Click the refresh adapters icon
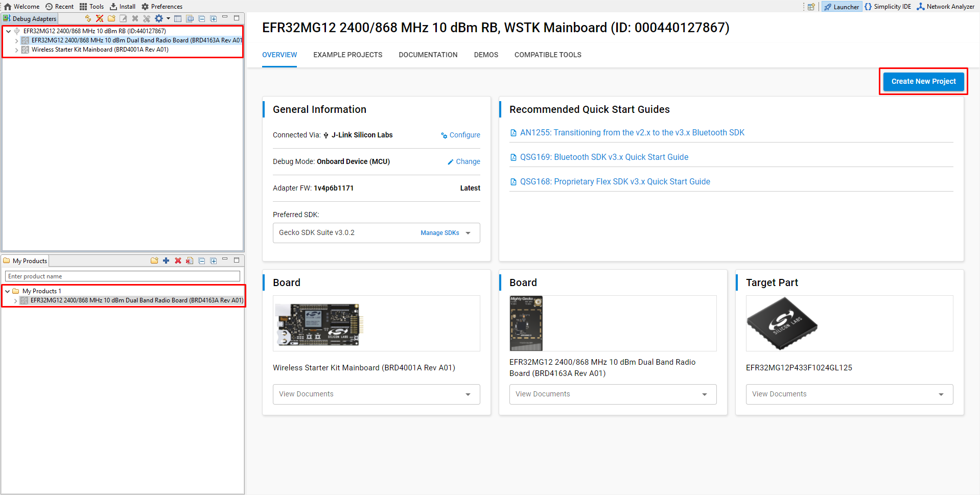Screen dimensions: 980x495 tap(88, 18)
